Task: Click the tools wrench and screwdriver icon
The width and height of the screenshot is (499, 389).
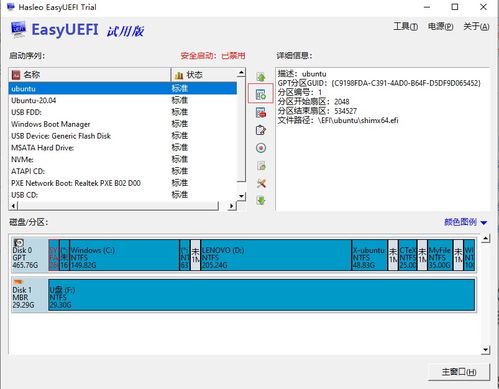Action: click(261, 183)
